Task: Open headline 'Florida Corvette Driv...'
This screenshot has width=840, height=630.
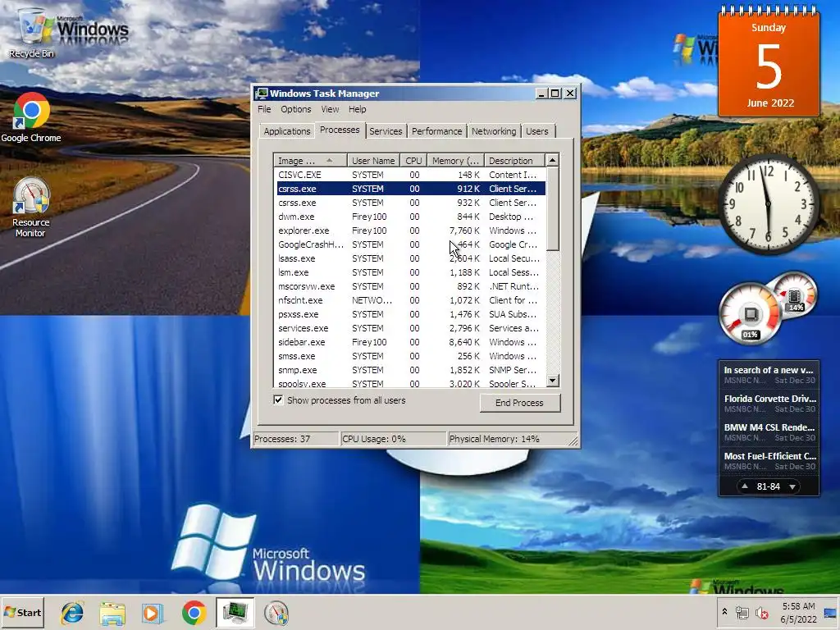Action: (769, 399)
